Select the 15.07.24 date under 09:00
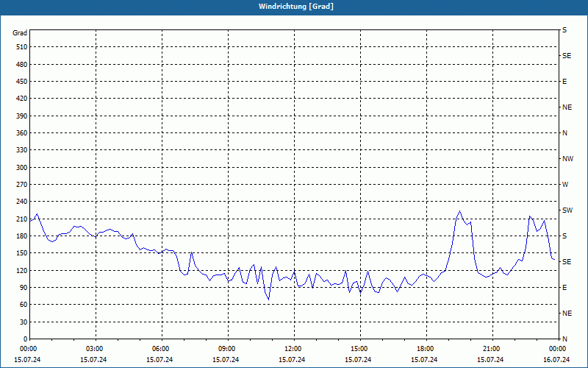Viewport: 588px width, 368px height. [226, 360]
